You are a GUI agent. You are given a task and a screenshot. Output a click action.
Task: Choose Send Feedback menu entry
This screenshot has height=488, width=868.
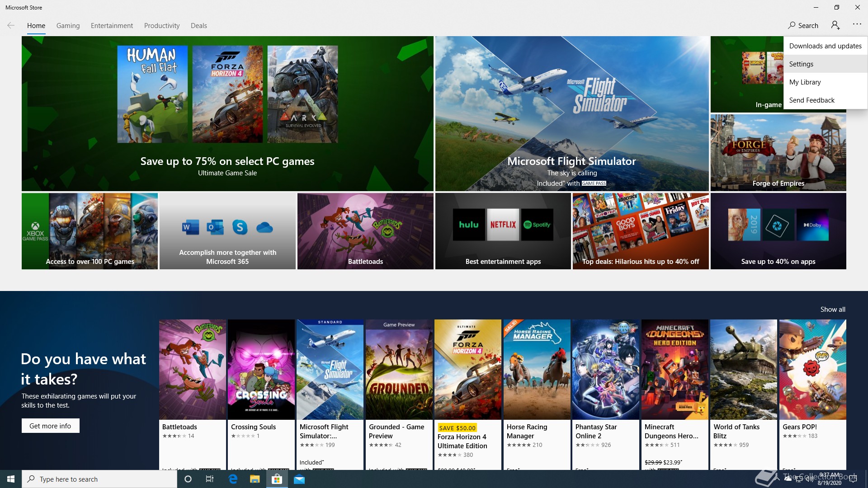click(825, 100)
